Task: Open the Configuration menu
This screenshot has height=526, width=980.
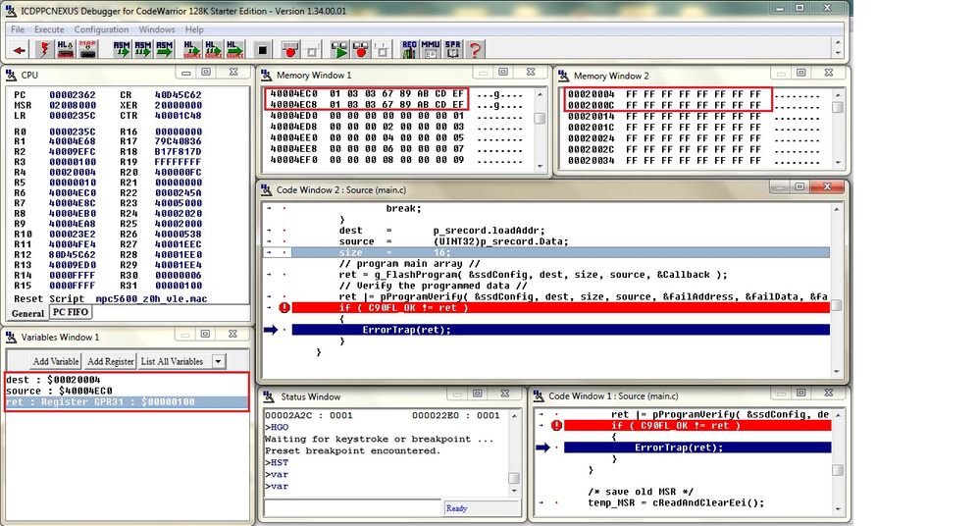Action: (101, 29)
